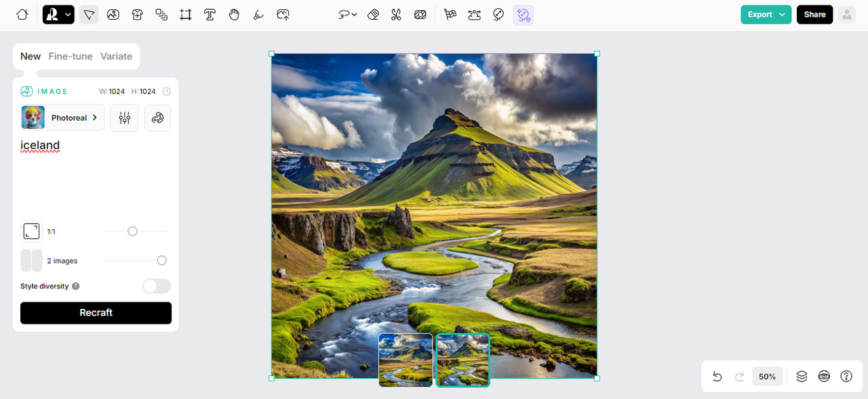
Task: Toggle the highlighted AI modify tool
Action: (523, 14)
